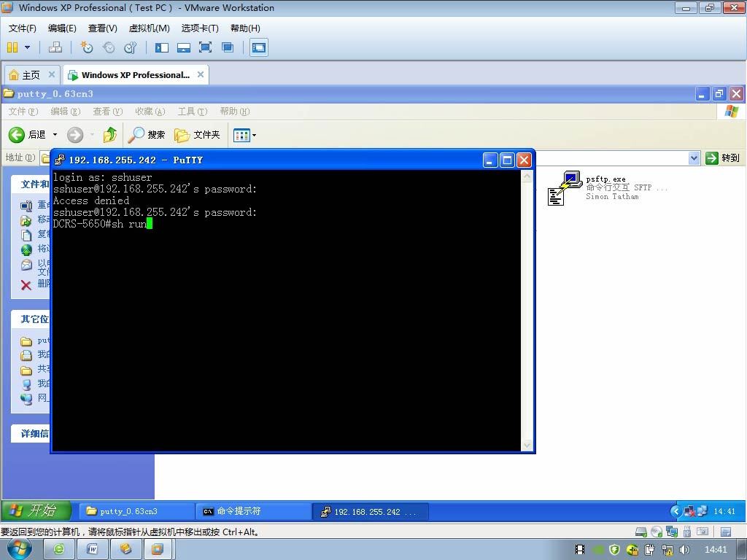Click VMware status bar CD/DVD device icon
This screenshot has height=560, width=747.
pos(657,532)
